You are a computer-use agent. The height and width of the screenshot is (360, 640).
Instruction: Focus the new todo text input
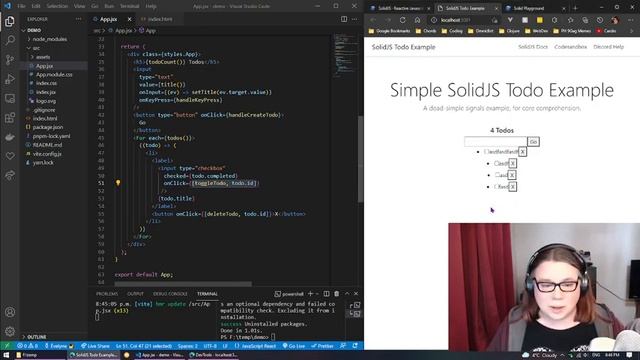tap(496, 142)
